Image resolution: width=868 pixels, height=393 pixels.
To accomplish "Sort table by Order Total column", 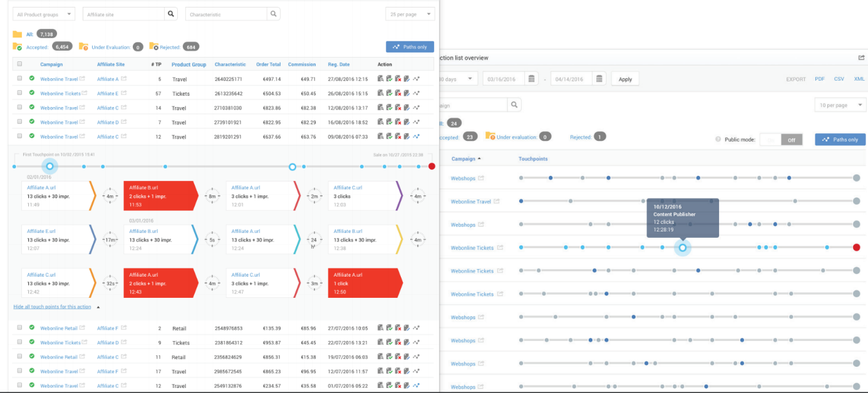I will [x=268, y=64].
